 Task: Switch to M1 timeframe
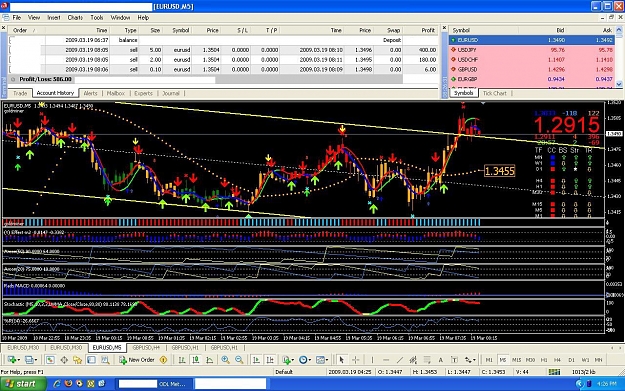[x=489, y=360]
